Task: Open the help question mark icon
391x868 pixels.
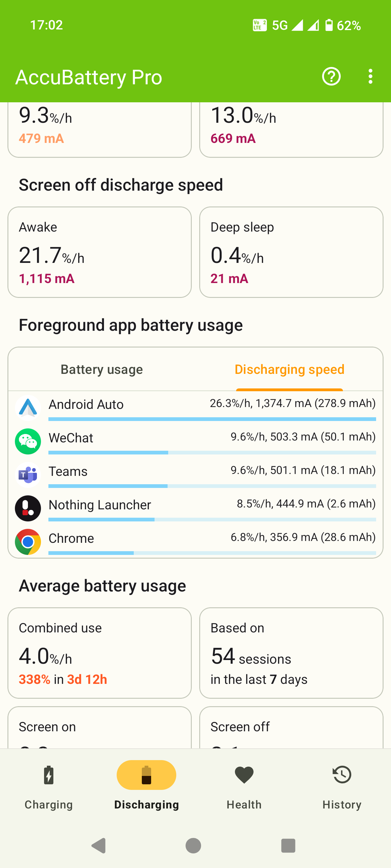Action: [x=331, y=77]
